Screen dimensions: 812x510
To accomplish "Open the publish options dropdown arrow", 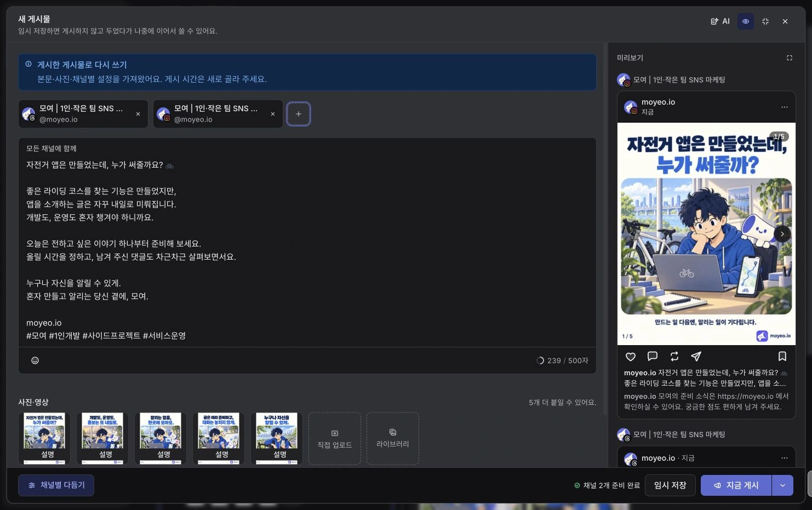I will coord(782,485).
